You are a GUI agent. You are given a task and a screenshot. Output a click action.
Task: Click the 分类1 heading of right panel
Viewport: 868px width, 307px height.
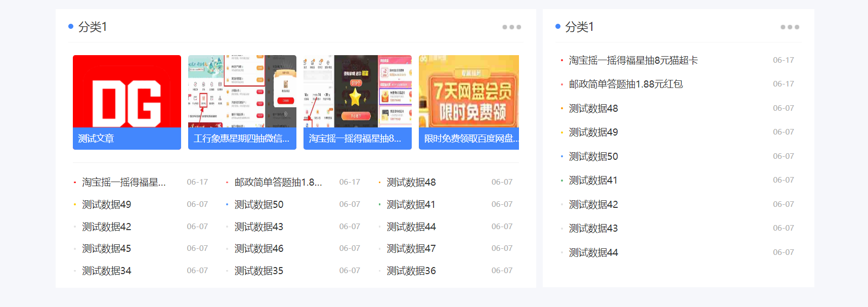[579, 27]
